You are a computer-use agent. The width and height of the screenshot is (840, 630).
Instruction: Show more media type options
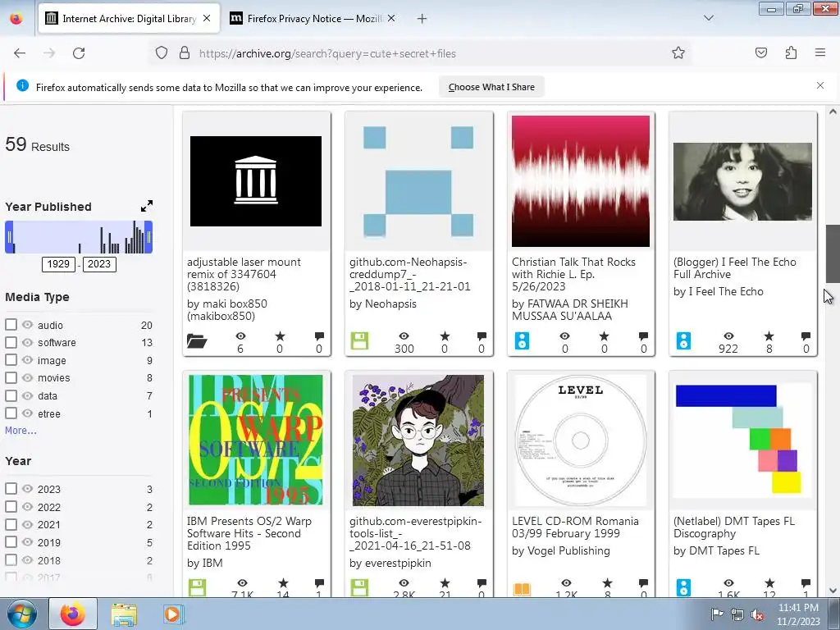21,430
